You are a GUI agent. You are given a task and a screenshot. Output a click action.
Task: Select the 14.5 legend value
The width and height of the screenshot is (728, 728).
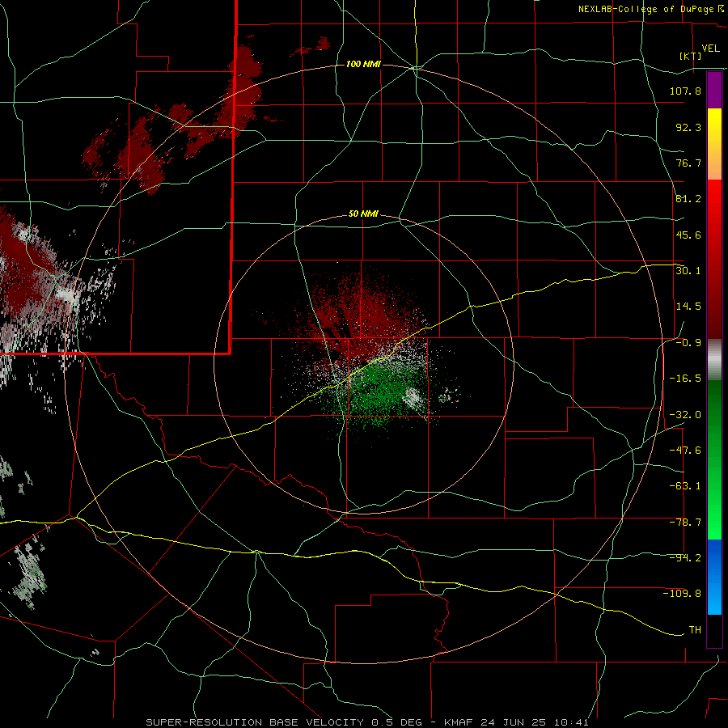(x=688, y=307)
